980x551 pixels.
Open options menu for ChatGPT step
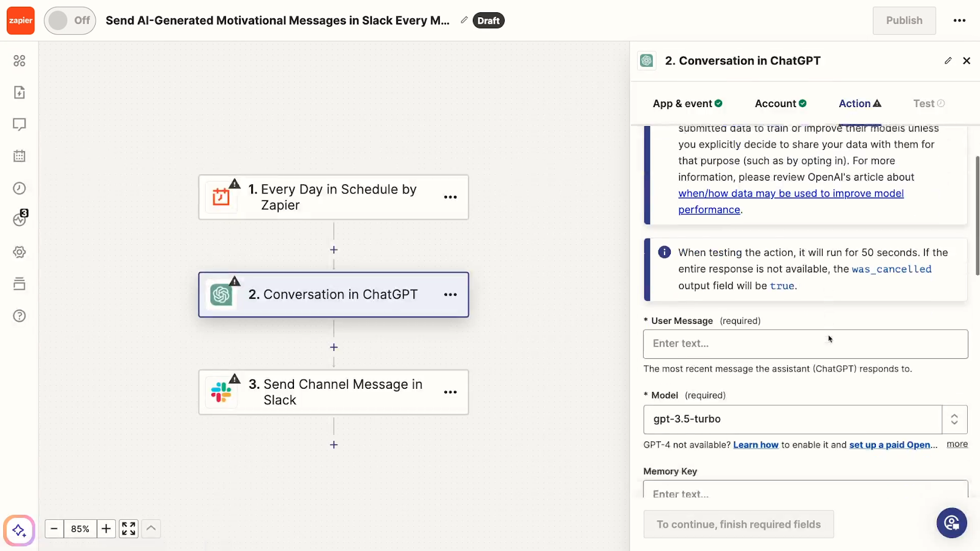tap(450, 294)
